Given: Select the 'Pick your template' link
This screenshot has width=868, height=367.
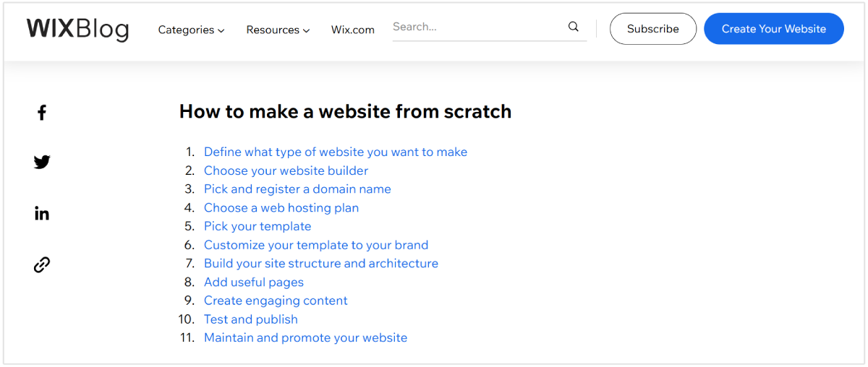Looking at the screenshot, I should pos(258,226).
